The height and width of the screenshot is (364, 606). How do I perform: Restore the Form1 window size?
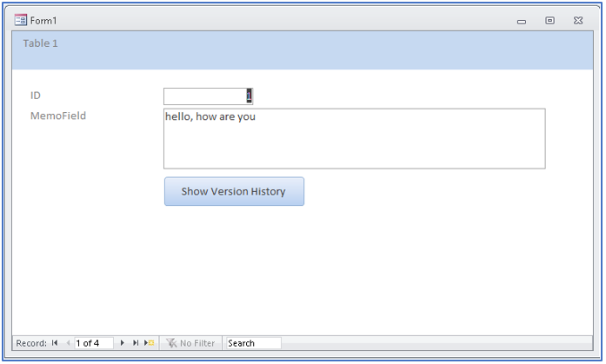[549, 21]
